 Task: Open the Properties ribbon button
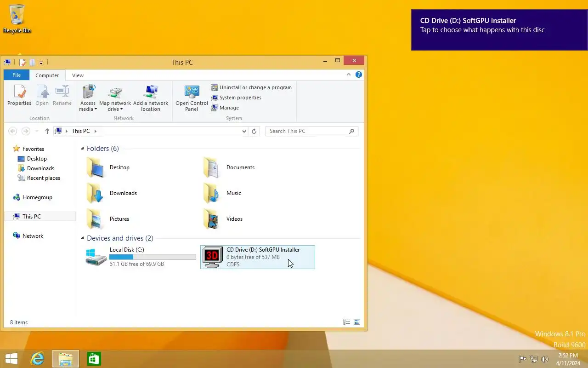click(x=19, y=96)
